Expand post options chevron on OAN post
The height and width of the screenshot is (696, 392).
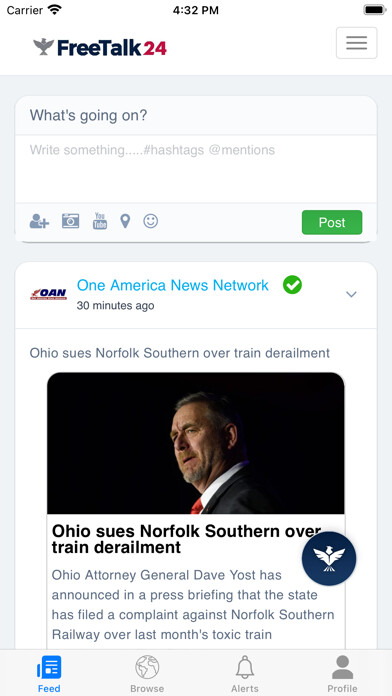pyautogui.click(x=351, y=294)
